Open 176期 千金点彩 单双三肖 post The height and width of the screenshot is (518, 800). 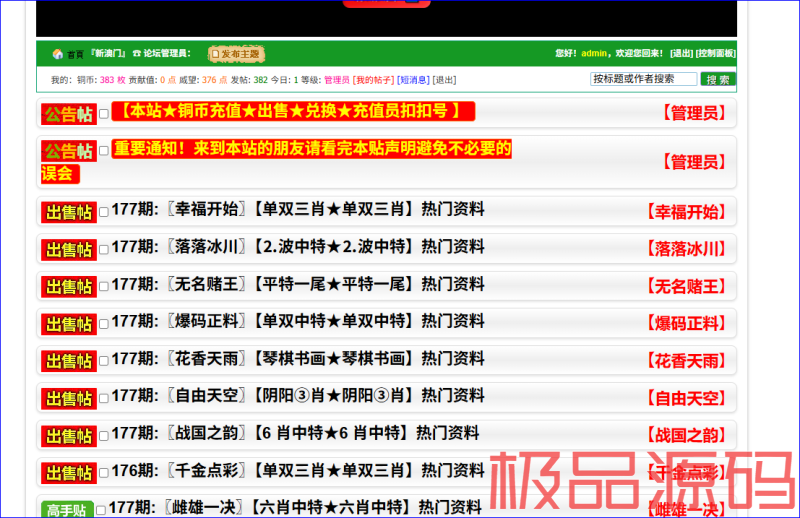[x=298, y=471]
